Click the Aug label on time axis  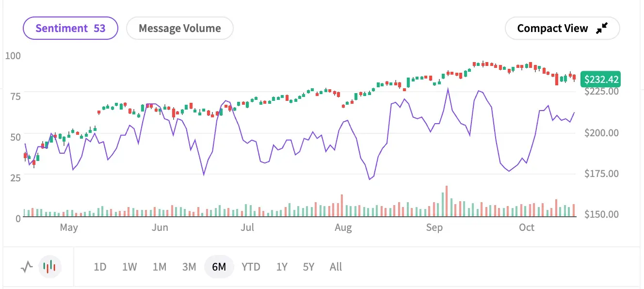pyautogui.click(x=343, y=227)
